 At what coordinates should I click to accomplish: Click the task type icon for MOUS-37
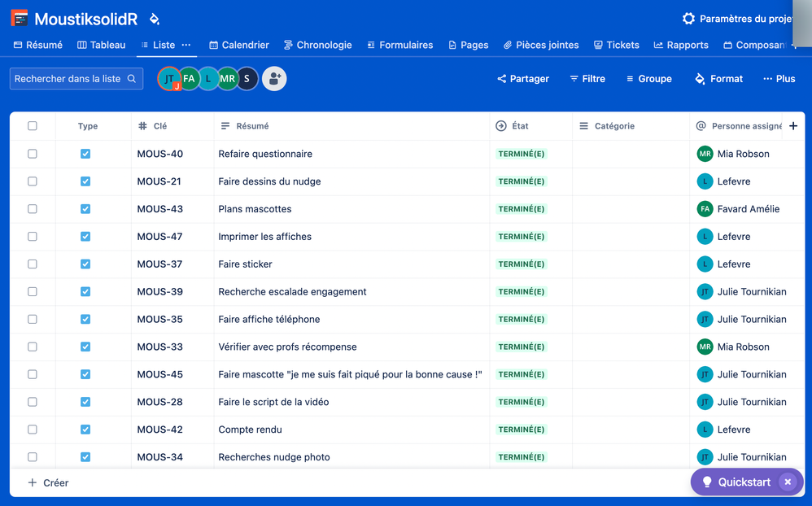[85, 264]
